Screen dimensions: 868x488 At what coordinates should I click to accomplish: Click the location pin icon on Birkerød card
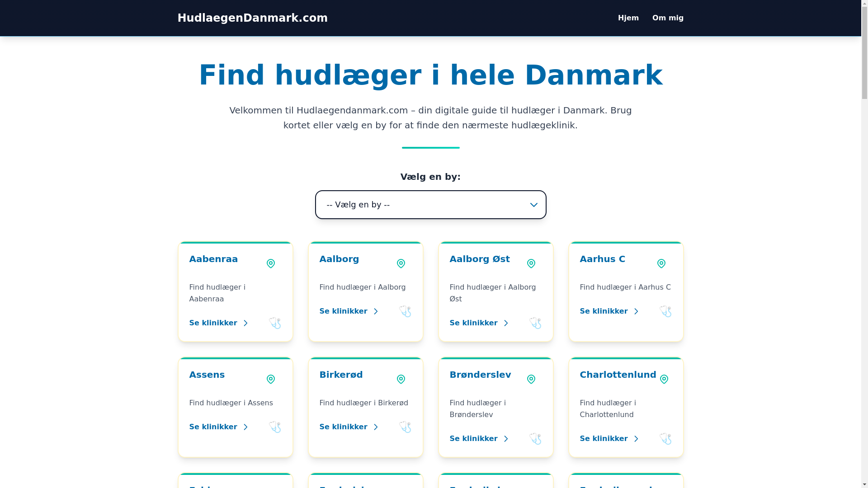(401, 379)
